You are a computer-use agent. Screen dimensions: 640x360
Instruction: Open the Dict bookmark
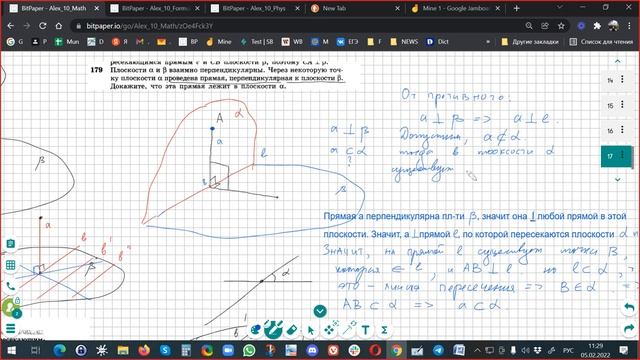click(x=438, y=42)
